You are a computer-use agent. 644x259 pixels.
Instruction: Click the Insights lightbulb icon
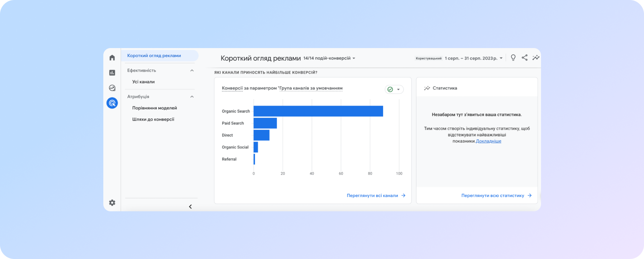[x=513, y=58]
